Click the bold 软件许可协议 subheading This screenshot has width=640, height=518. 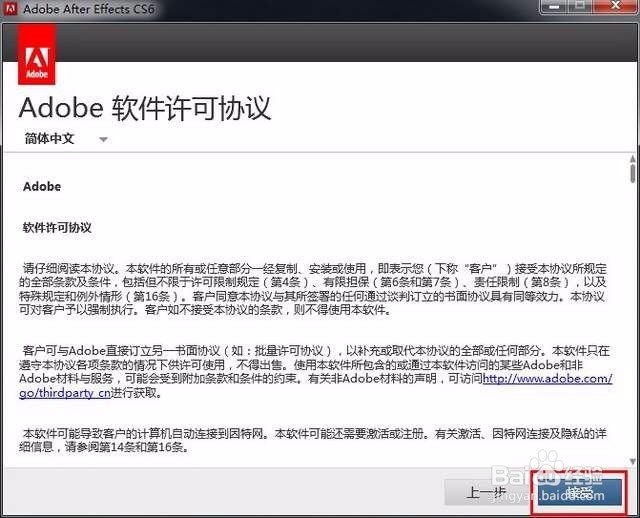(x=57, y=227)
